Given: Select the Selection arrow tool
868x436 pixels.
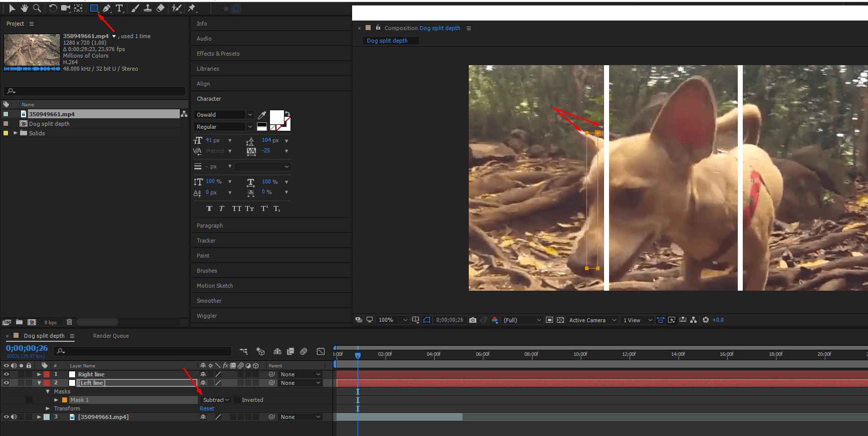Looking at the screenshot, I should point(12,8).
